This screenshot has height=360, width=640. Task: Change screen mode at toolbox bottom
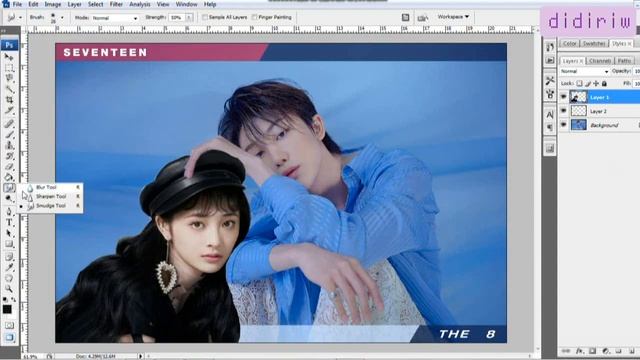point(9,338)
